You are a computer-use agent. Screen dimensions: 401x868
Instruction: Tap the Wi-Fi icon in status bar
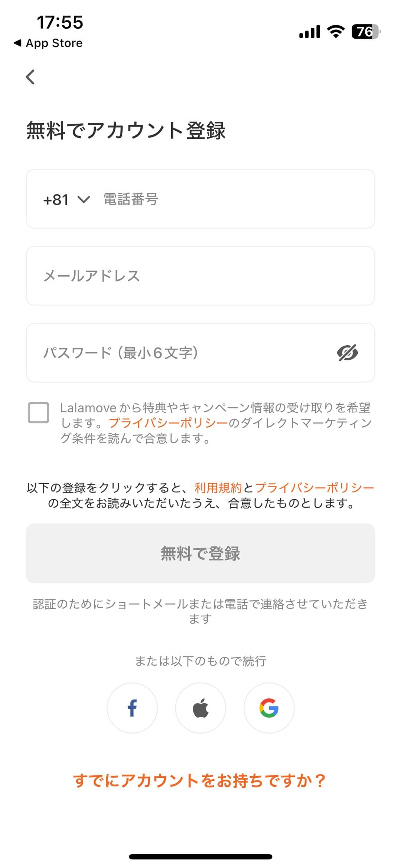pyautogui.click(x=336, y=32)
